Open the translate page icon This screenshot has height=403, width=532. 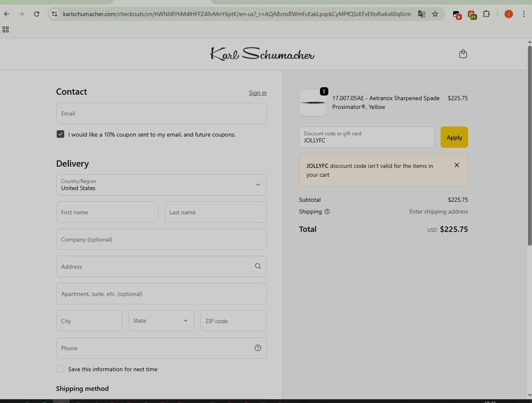[x=421, y=14]
